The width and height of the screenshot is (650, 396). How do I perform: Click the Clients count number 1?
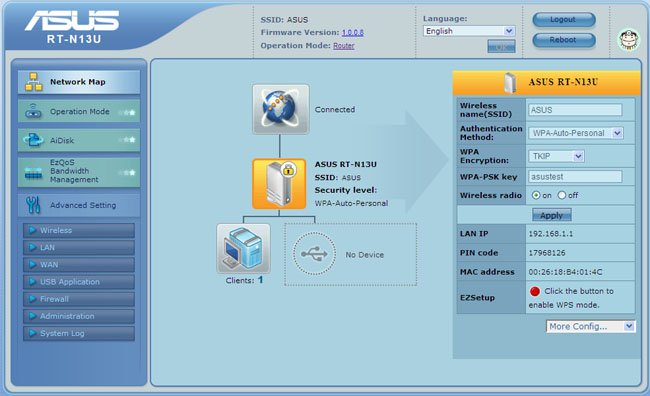260,280
